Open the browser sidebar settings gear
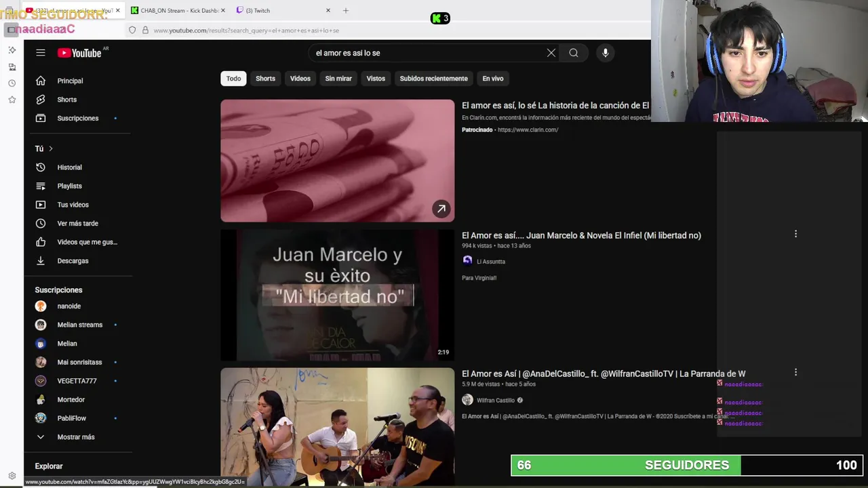The image size is (868, 488). [12, 476]
